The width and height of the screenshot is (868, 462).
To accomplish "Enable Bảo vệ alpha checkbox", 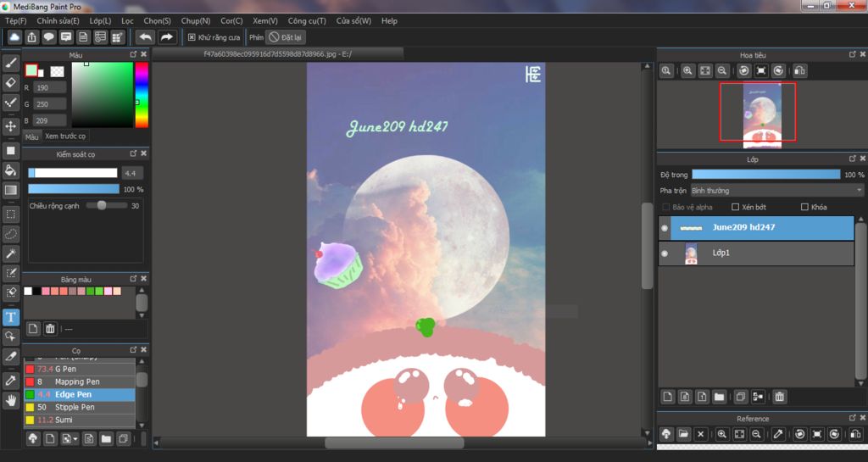I will [x=666, y=207].
